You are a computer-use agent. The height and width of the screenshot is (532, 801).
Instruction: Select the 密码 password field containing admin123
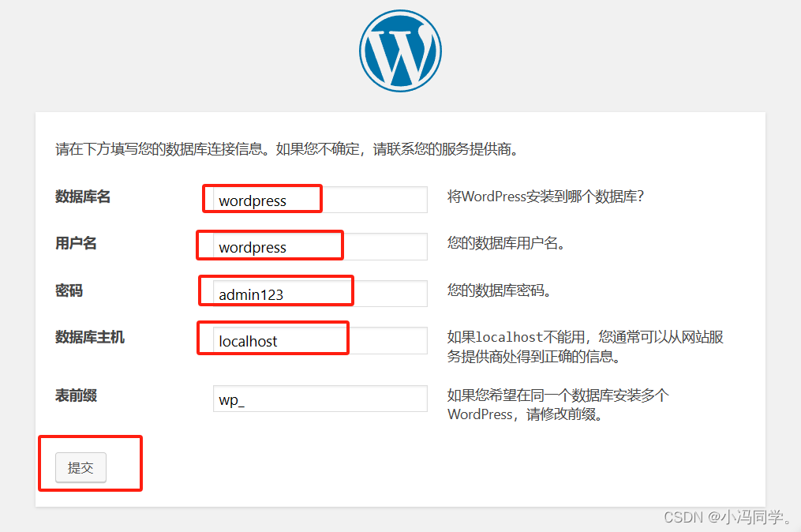coord(320,294)
